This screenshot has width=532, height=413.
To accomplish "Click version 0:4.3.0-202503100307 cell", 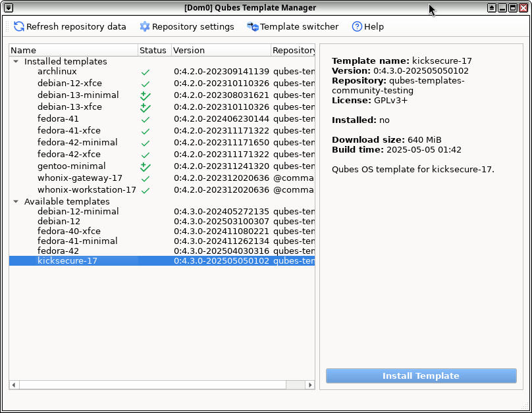I will tap(221, 221).
